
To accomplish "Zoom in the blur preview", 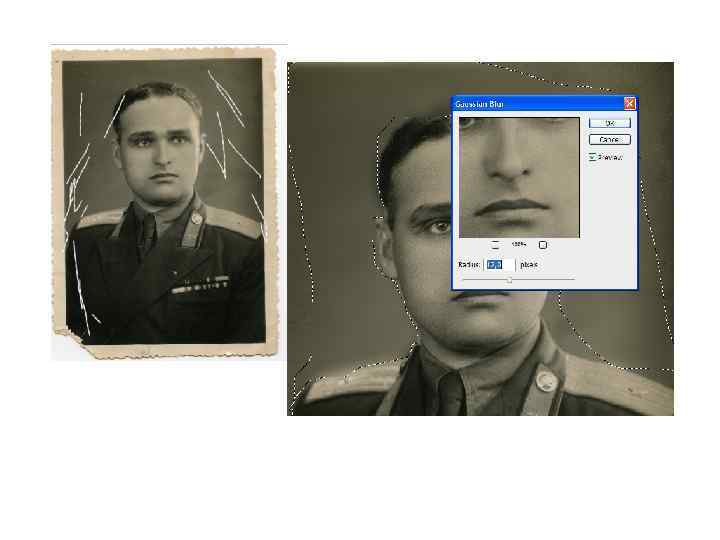I will coord(543,245).
